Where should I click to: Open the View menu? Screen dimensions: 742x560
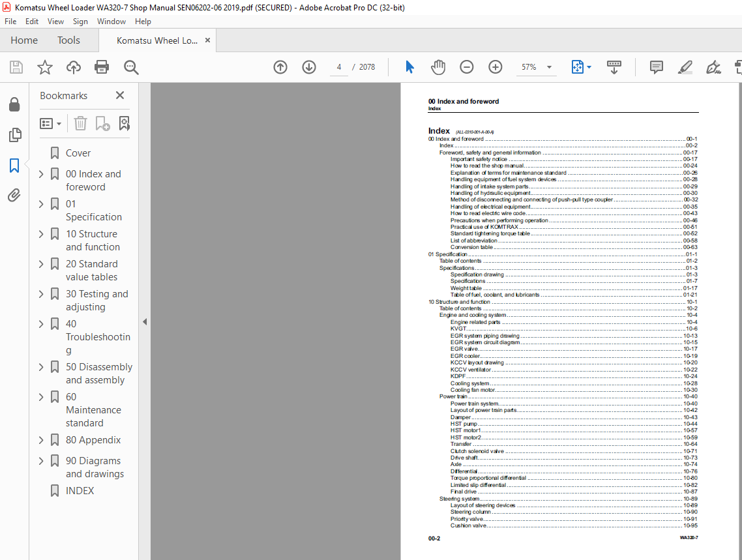(x=55, y=22)
